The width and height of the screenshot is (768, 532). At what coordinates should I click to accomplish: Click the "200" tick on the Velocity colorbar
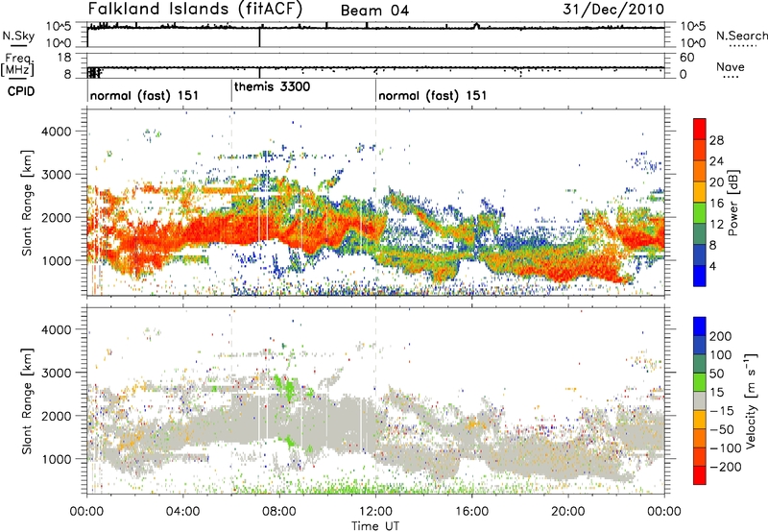click(x=721, y=336)
